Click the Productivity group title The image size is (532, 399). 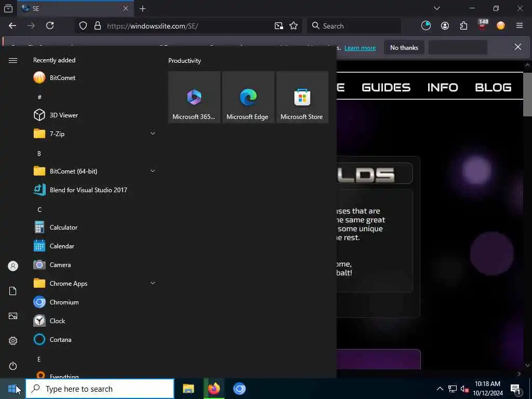[x=184, y=61]
